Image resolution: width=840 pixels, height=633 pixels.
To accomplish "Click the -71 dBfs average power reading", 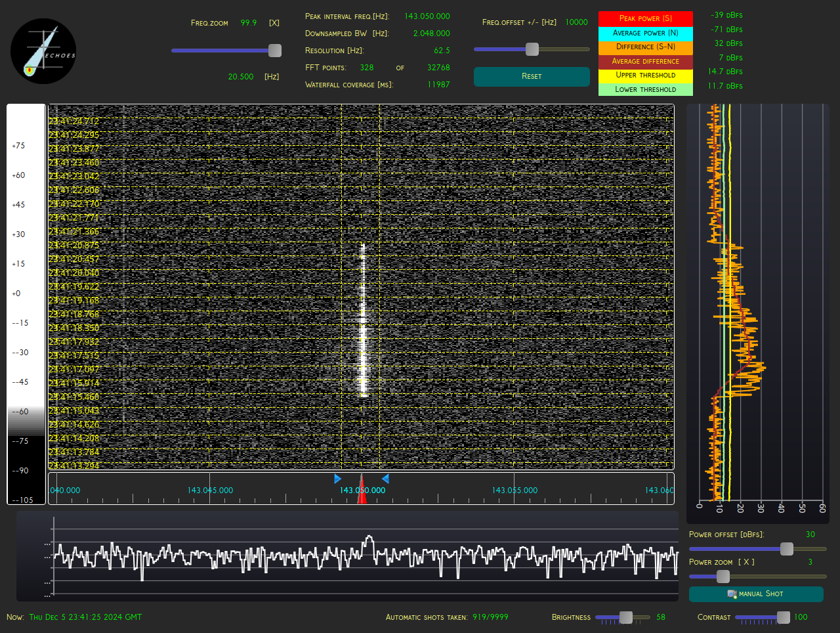I will coord(726,30).
